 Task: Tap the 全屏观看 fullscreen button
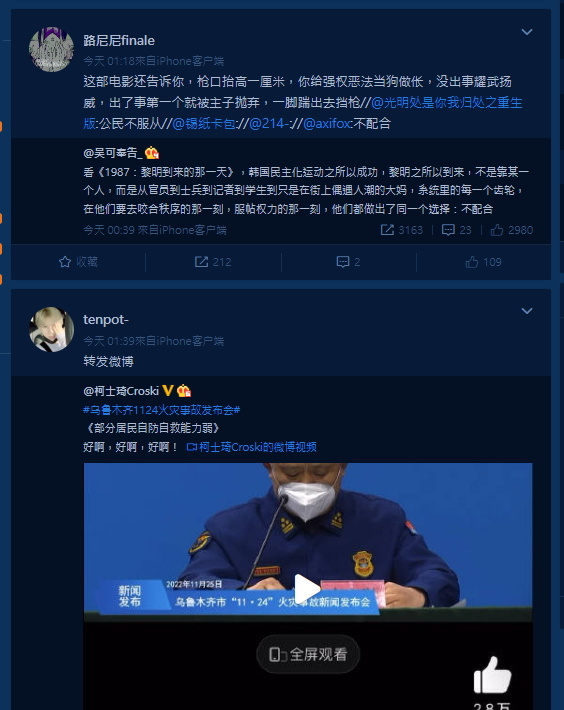[308, 654]
